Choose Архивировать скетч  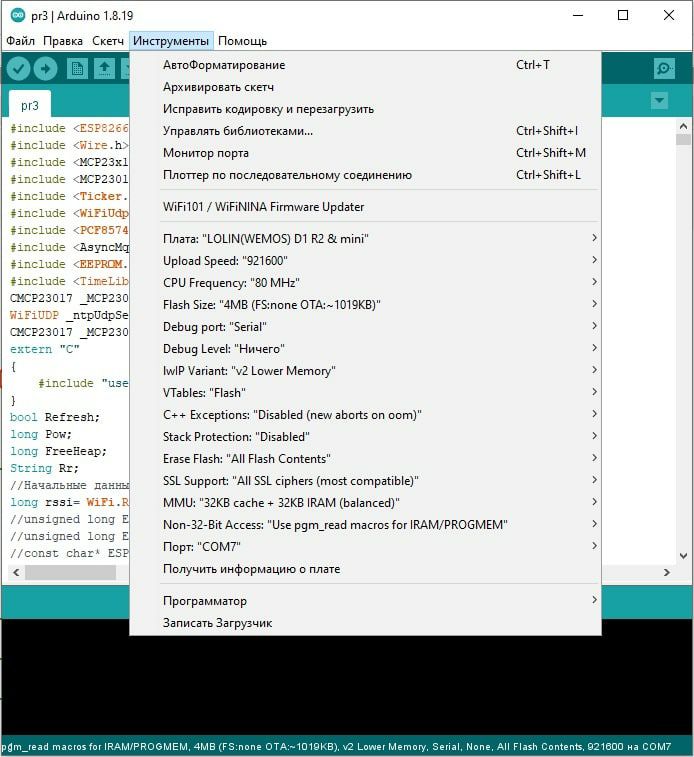click(365, 87)
